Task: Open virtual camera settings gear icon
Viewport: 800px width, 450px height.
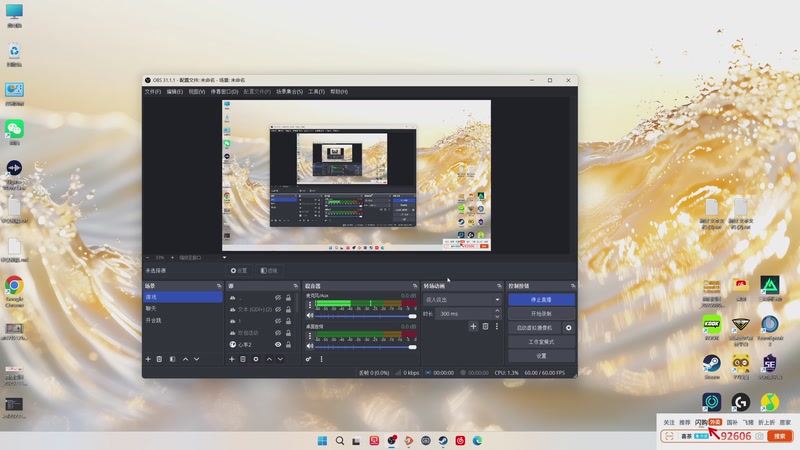Action: (569, 327)
